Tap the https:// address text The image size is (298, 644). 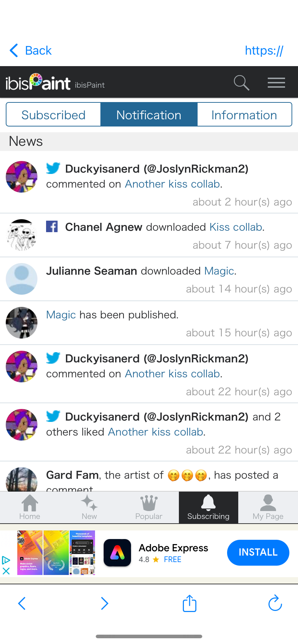(x=264, y=51)
